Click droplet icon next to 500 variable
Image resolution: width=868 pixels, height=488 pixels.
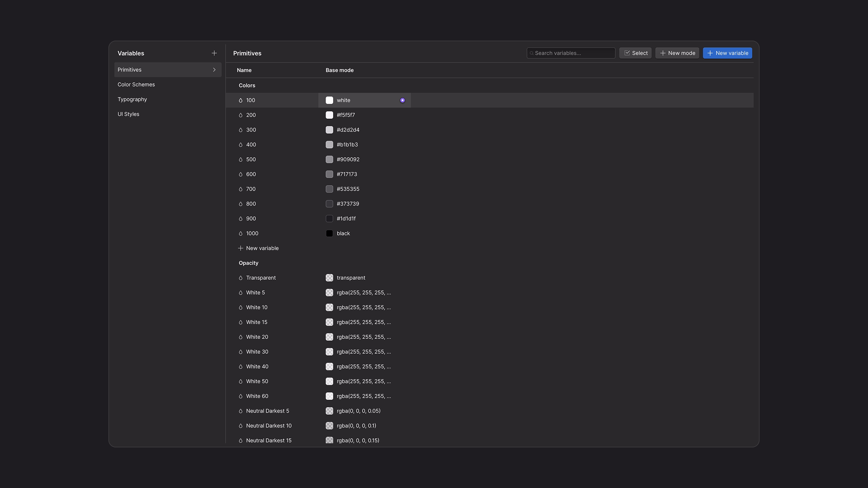(x=241, y=160)
